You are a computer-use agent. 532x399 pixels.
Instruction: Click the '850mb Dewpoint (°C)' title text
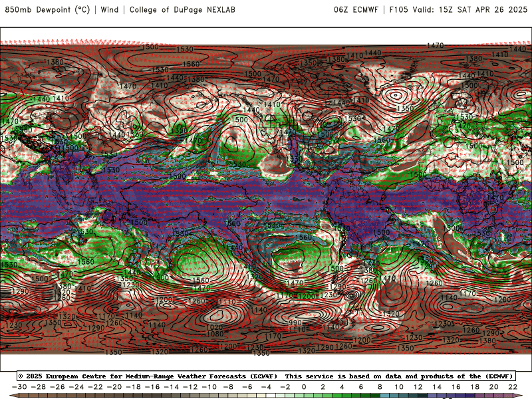(x=47, y=9)
